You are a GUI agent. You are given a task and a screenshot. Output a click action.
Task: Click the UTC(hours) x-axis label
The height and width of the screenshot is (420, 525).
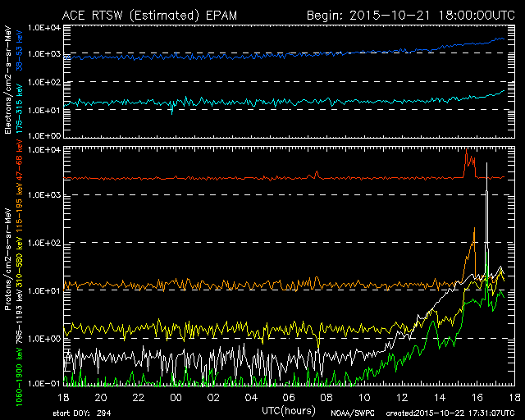[x=288, y=409]
